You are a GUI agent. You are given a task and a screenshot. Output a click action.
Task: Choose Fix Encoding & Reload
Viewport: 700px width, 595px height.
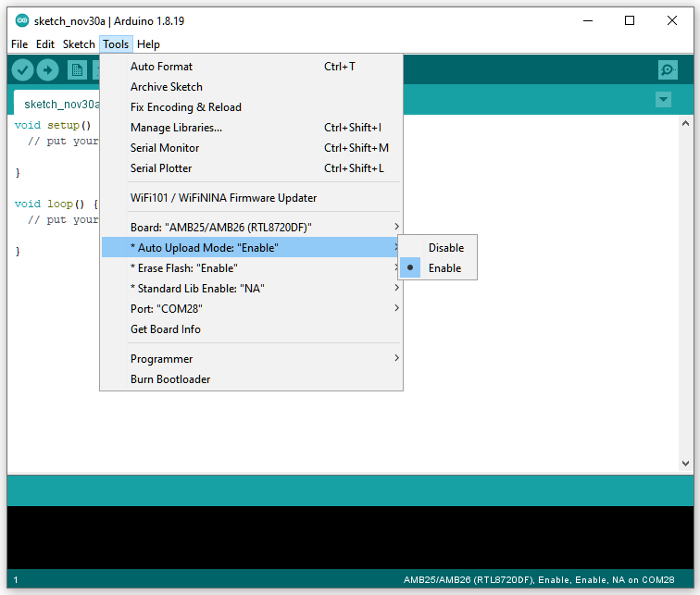[252, 107]
